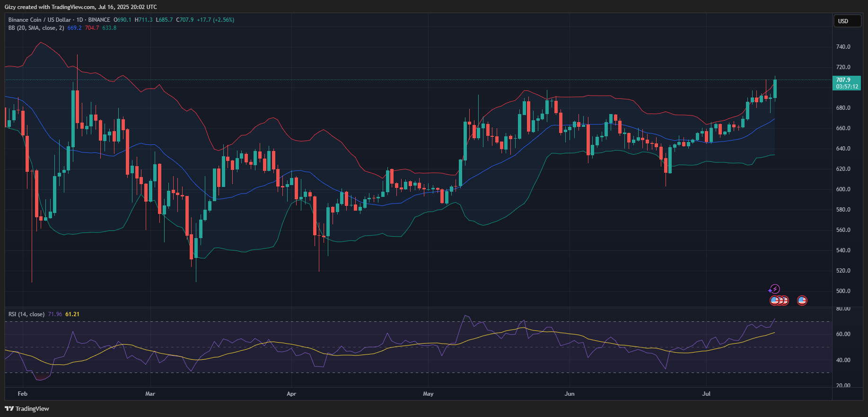This screenshot has height=417, width=868.
Task: Click the 640.0 price axis label
Action: coord(843,149)
